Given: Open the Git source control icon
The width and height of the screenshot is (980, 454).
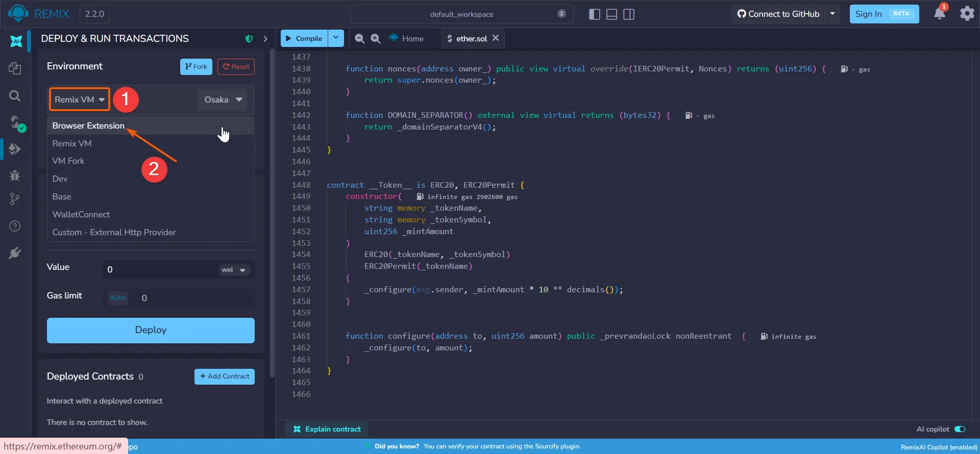Looking at the screenshot, I should (15, 199).
